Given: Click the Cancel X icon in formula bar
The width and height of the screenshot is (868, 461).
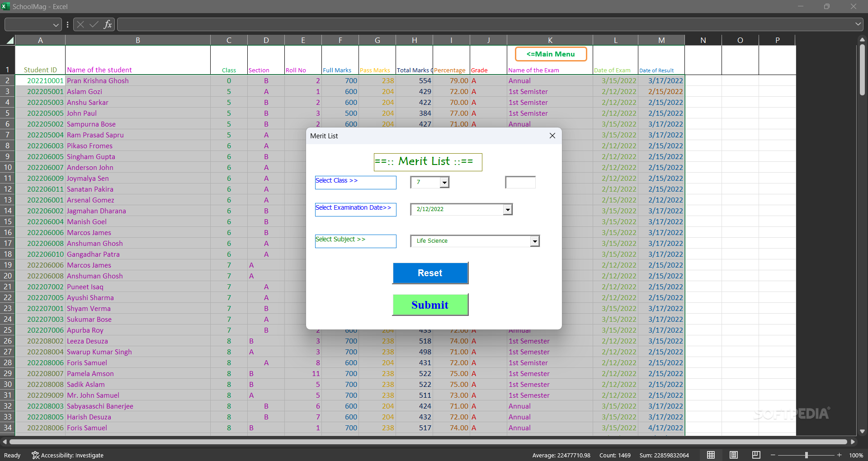Looking at the screenshot, I should [x=80, y=24].
